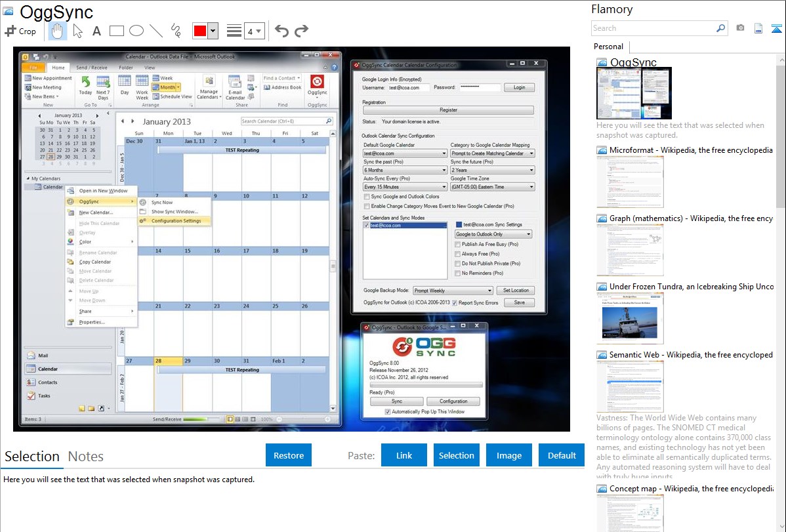Open the Sync the future 2 Years dropdown
786x532 pixels.
point(492,170)
